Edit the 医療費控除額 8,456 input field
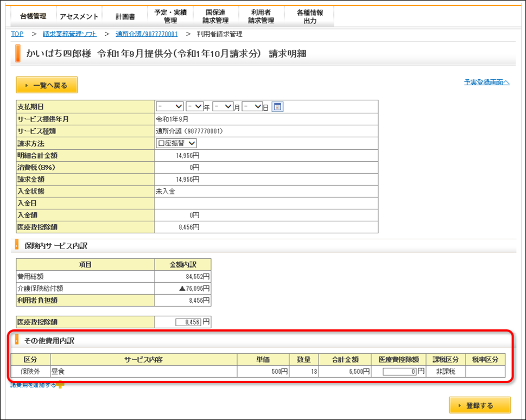 coord(188,322)
